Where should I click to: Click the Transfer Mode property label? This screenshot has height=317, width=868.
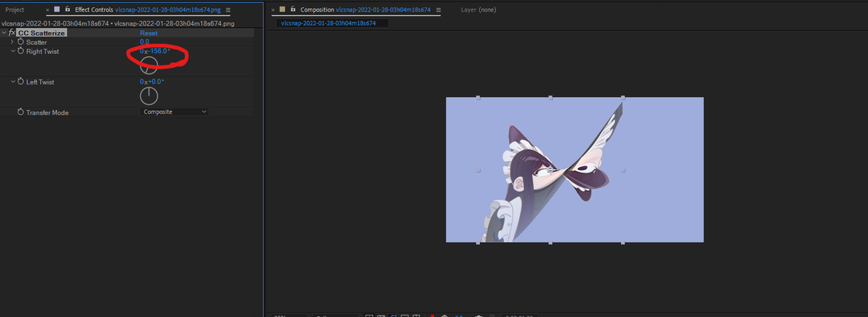click(x=47, y=112)
